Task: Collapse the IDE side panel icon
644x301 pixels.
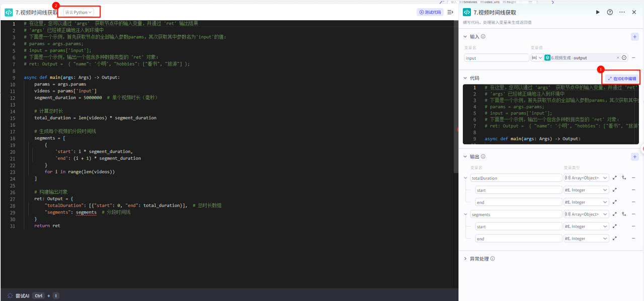Action: (450, 12)
